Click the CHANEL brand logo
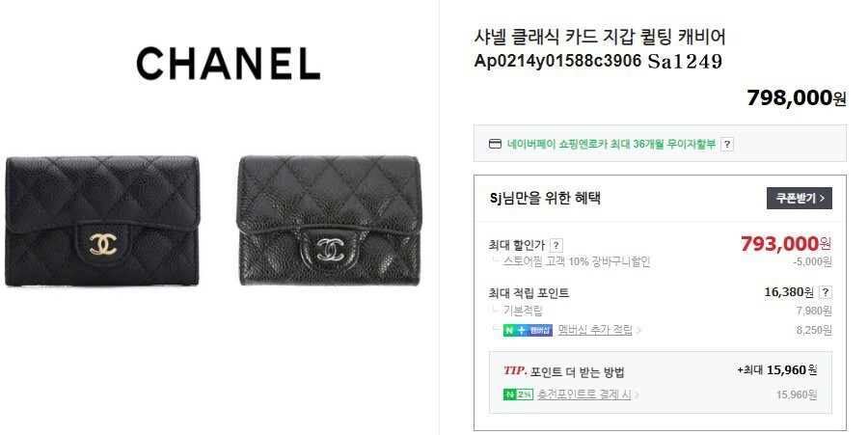Screen dimensions: 868x435 (x=228, y=63)
